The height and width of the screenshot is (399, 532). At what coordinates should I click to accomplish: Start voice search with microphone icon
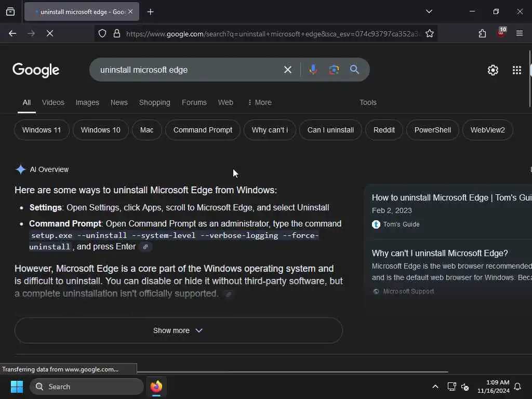point(313,70)
